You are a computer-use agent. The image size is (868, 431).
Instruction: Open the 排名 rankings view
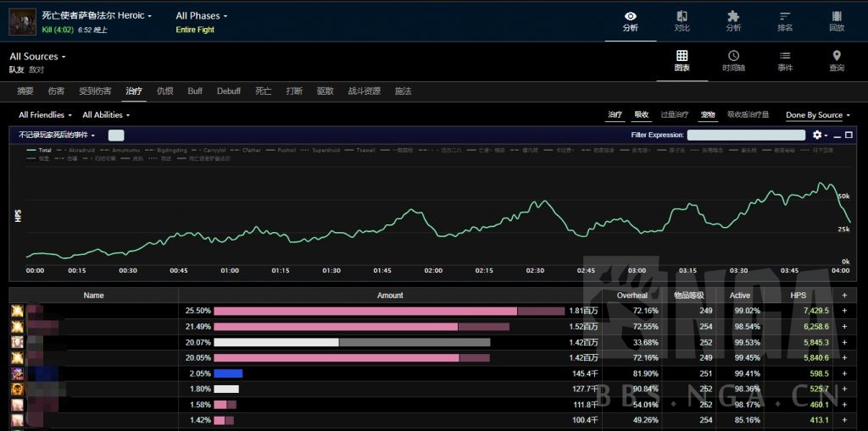[785, 21]
